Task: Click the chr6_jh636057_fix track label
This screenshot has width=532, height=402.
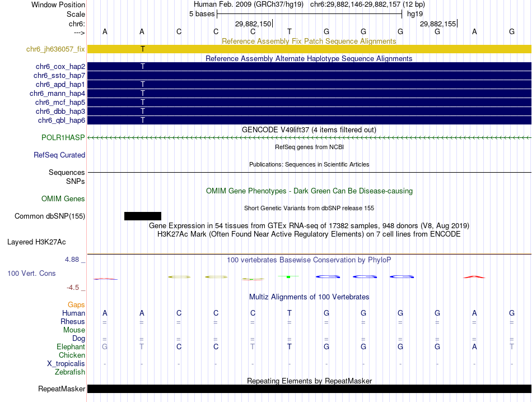Action: coord(55,49)
